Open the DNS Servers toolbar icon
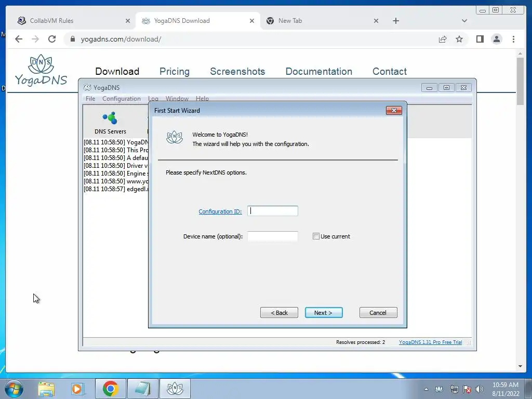The width and height of the screenshot is (532, 399). click(x=110, y=123)
